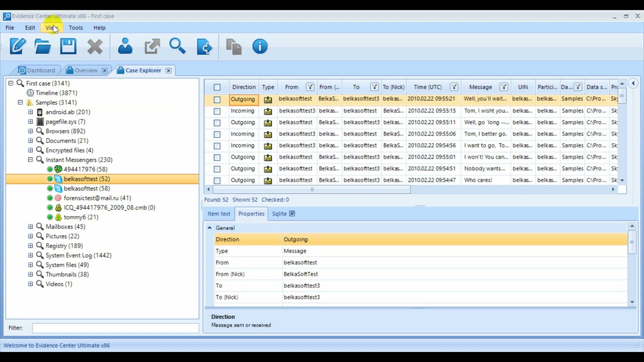Click the phone icon beside android.ab
This screenshot has width=644, height=362.
[40, 112]
